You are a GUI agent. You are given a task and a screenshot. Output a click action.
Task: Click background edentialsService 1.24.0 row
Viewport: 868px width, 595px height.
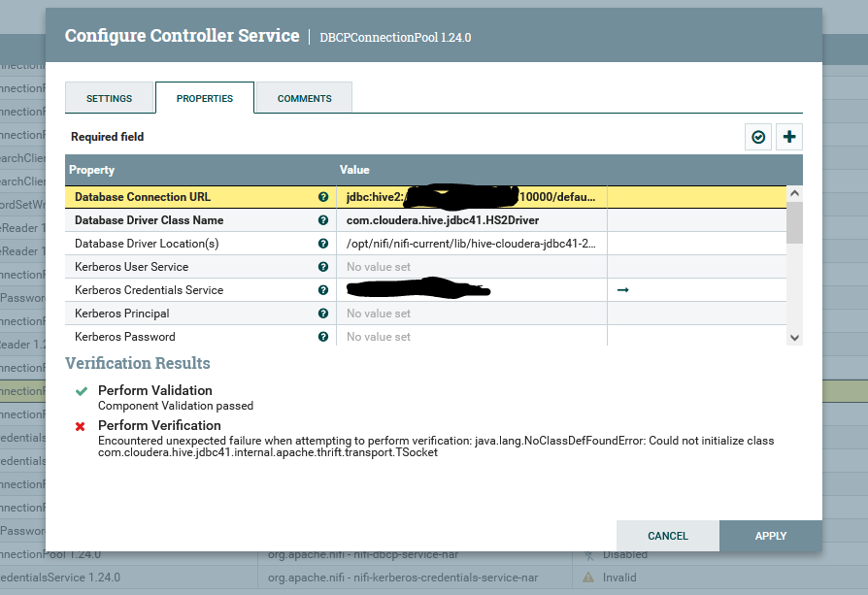(x=60, y=578)
